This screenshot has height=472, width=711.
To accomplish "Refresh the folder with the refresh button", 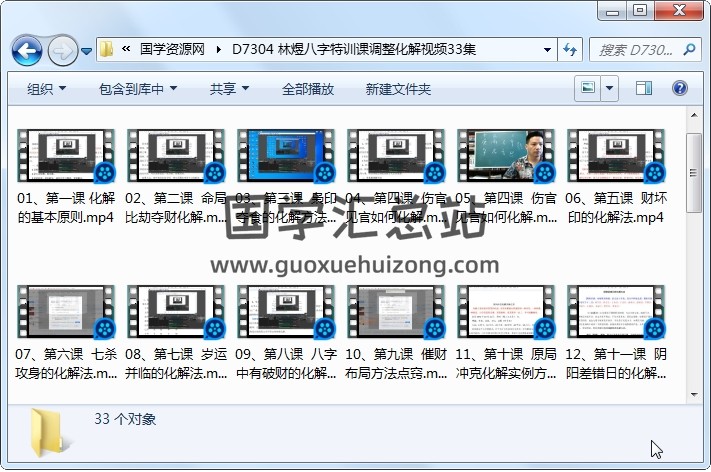I will [570, 49].
